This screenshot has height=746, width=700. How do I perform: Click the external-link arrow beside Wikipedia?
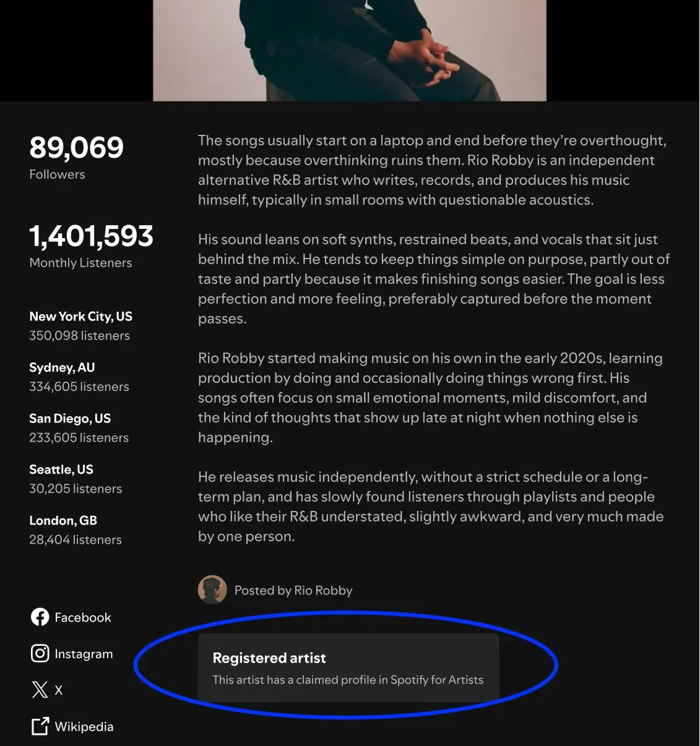[40, 726]
